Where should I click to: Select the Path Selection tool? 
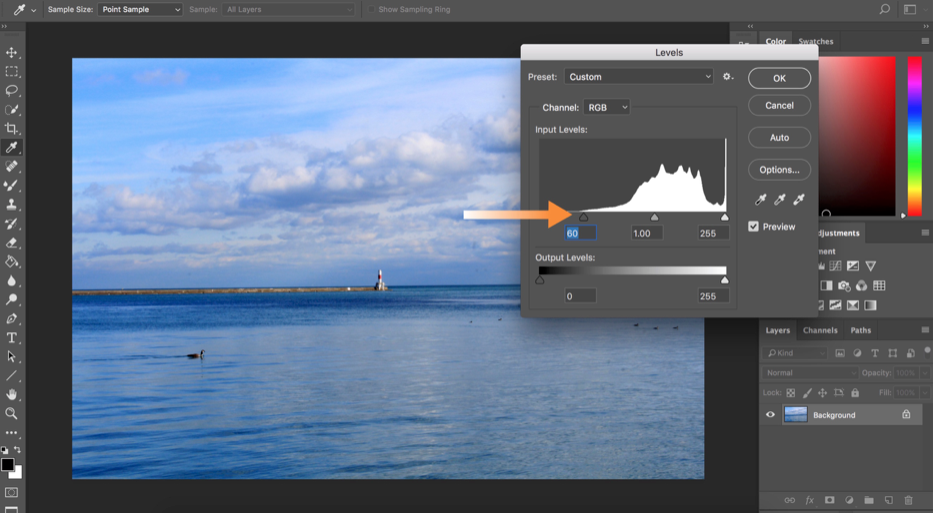click(11, 356)
